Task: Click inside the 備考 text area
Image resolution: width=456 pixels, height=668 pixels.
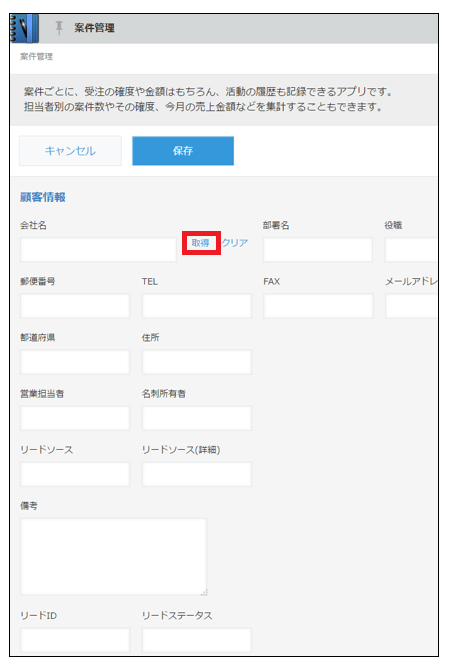Action: tap(114, 557)
